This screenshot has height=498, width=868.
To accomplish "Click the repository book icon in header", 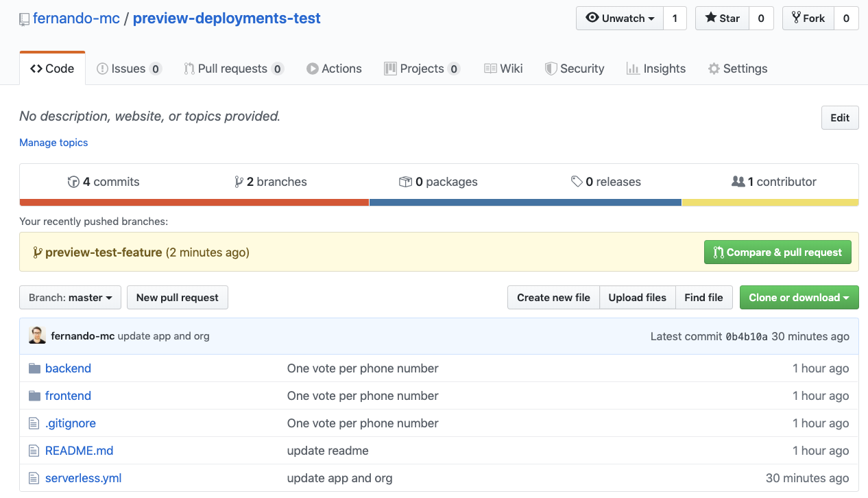I will click(x=24, y=18).
